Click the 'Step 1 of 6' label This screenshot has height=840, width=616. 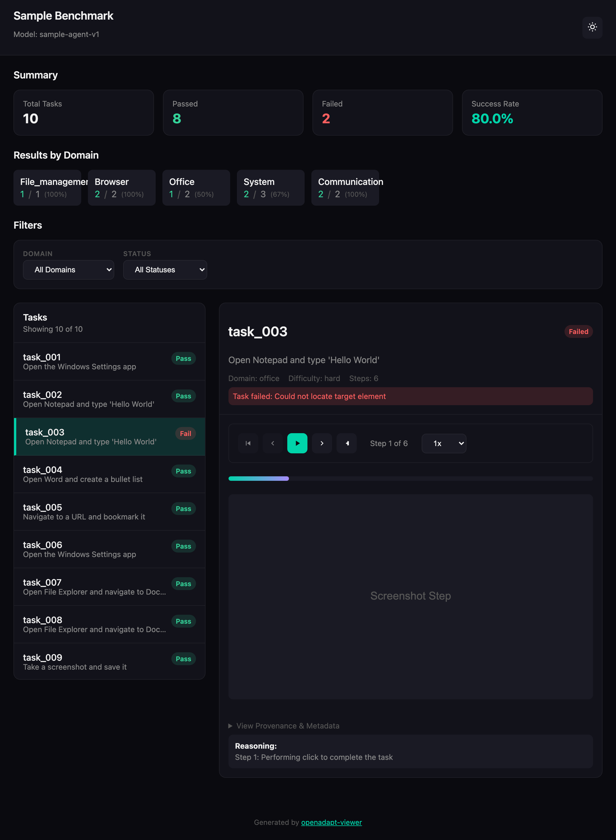coord(389,443)
